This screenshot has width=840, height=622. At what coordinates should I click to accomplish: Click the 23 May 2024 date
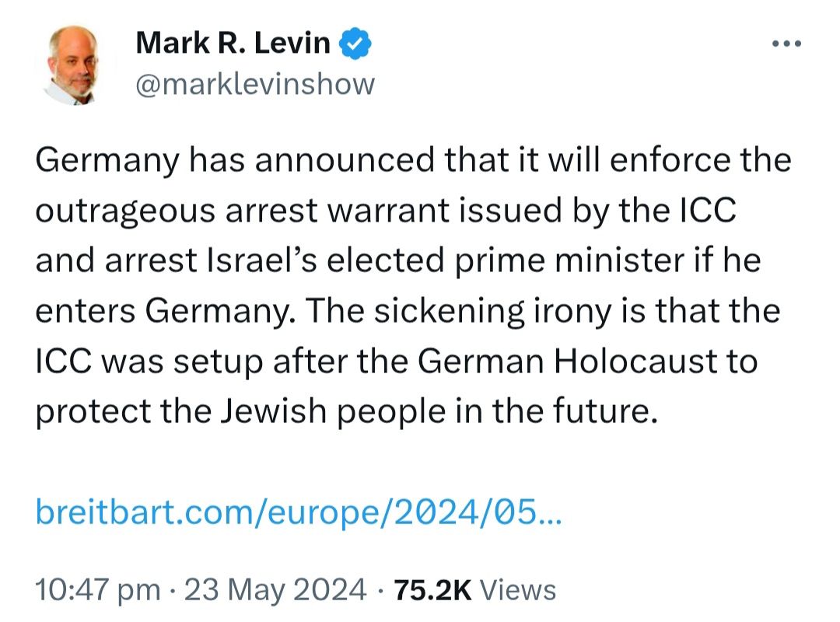275,590
